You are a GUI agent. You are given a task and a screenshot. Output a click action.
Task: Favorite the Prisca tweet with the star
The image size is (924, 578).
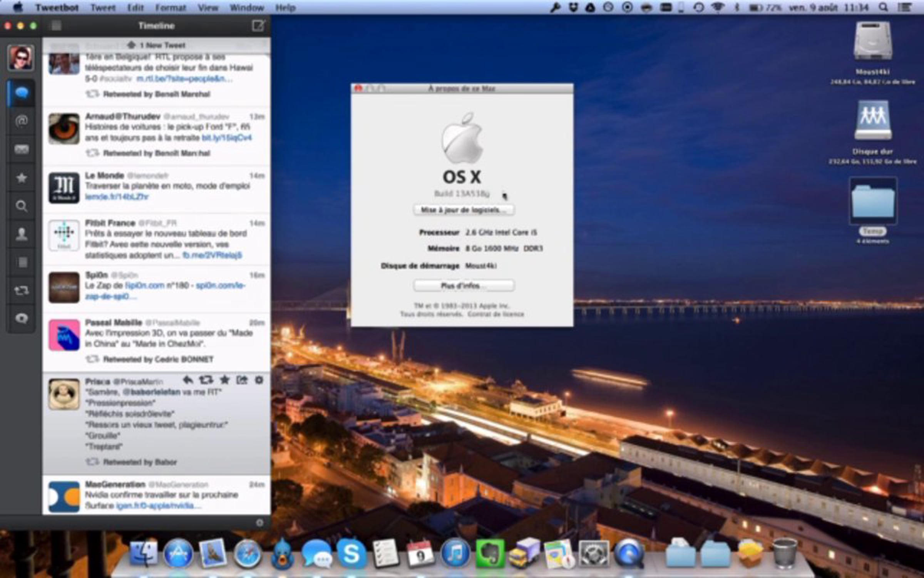pos(224,380)
